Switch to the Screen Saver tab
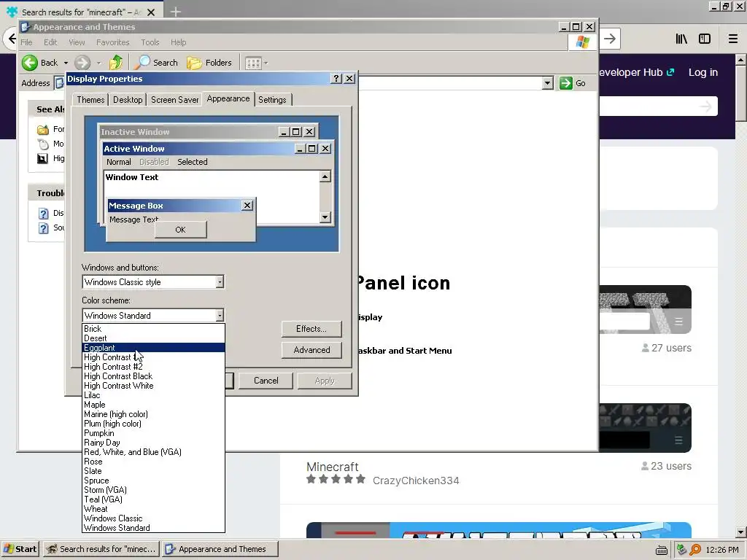The height and width of the screenshot is (560, 747). click(x=175, y=99)
